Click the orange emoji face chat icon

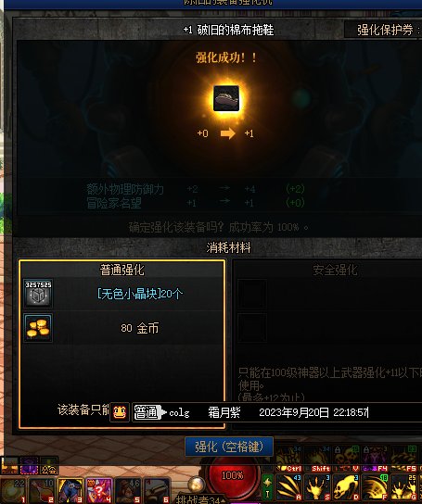click(x=120, y=412)
